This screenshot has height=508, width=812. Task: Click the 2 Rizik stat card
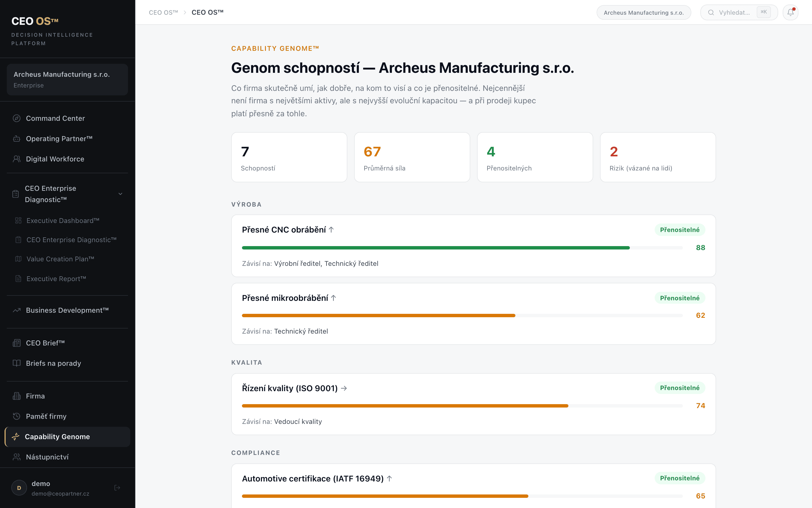[x=658, y=157]
